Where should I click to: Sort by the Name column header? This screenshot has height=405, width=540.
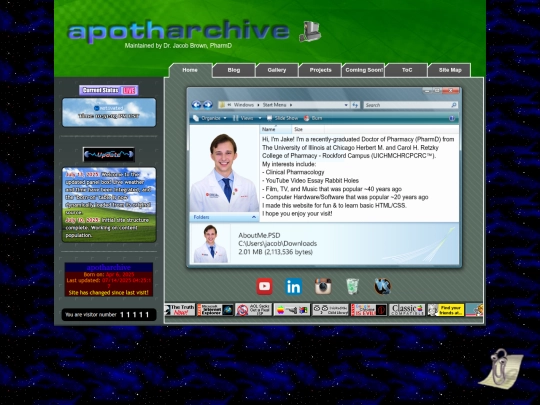(276, 129)
